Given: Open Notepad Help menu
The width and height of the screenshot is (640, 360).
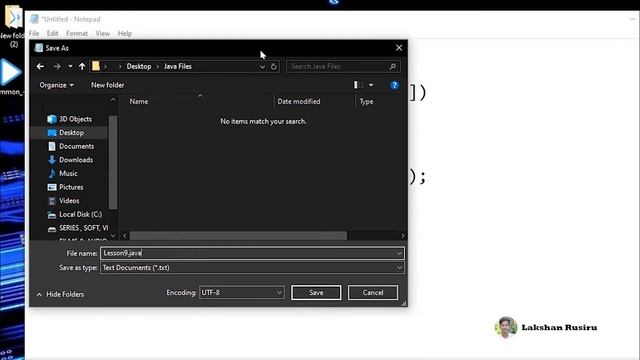Looking at the screenshot, I should [x=124, y=33].
